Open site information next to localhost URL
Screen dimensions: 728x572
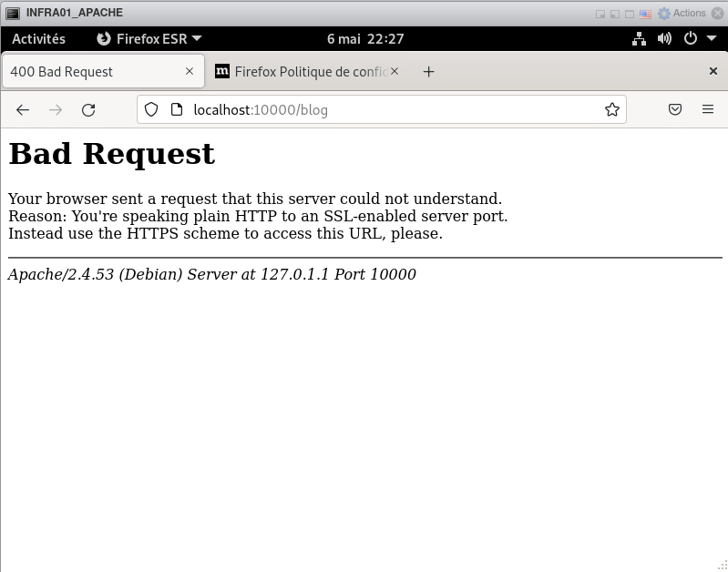[178, 109]
